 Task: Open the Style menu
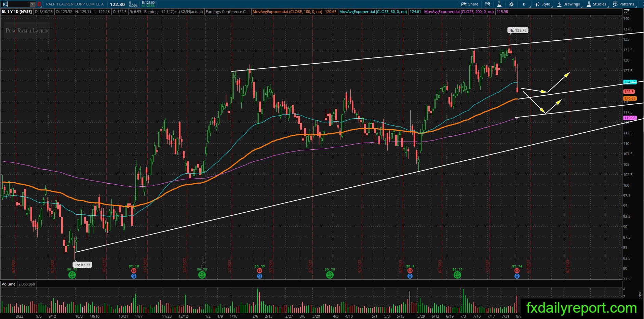[542, 4]
